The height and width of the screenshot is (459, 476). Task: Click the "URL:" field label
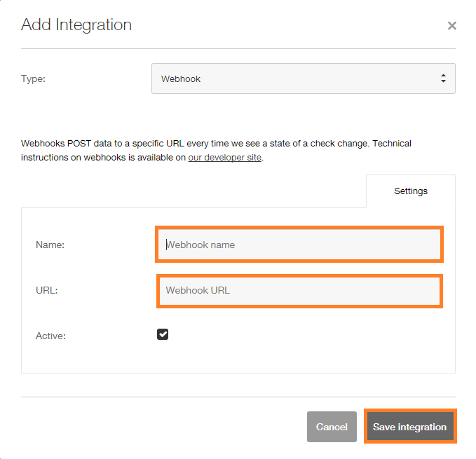coord(46,290)
